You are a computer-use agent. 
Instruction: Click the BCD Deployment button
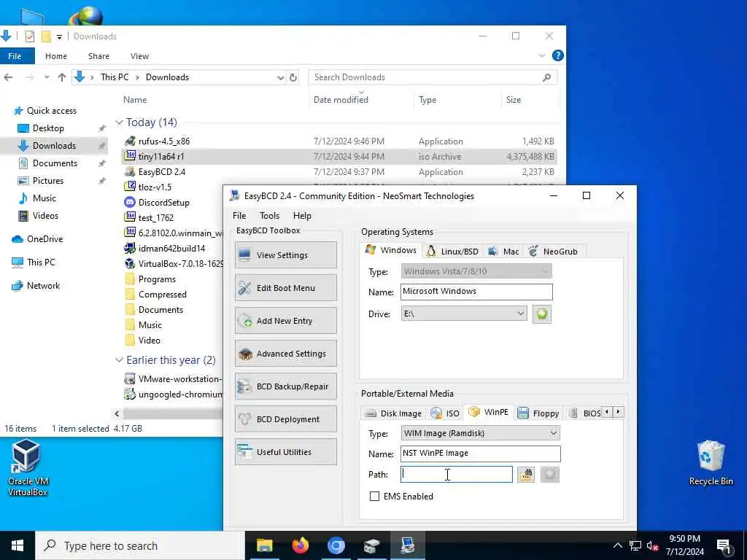tap(286, 419)
